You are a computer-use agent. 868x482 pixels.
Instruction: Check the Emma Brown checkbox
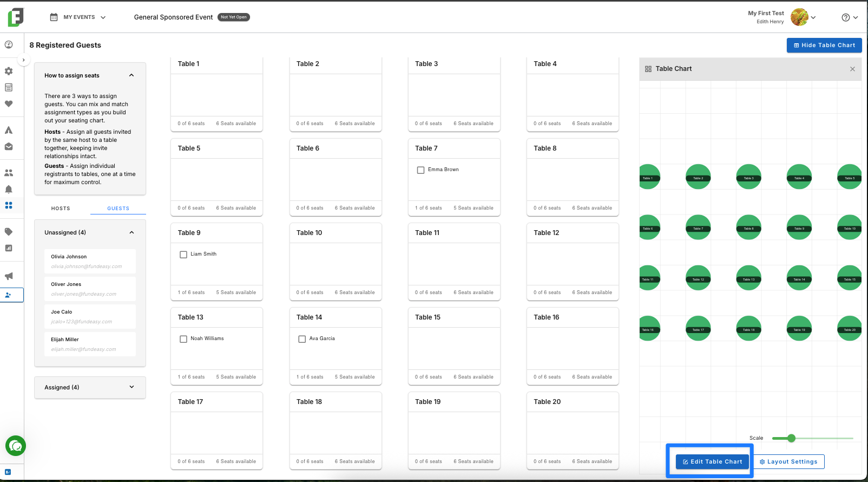click(x=420, y=170)
